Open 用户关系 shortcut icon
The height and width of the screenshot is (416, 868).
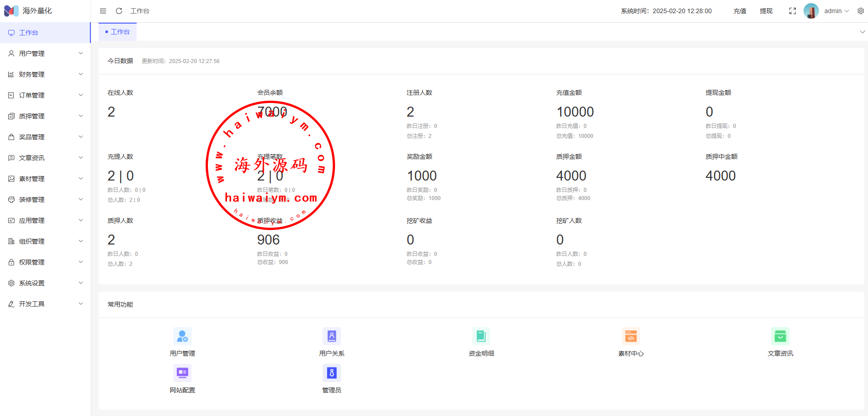[x=331, y=336]
